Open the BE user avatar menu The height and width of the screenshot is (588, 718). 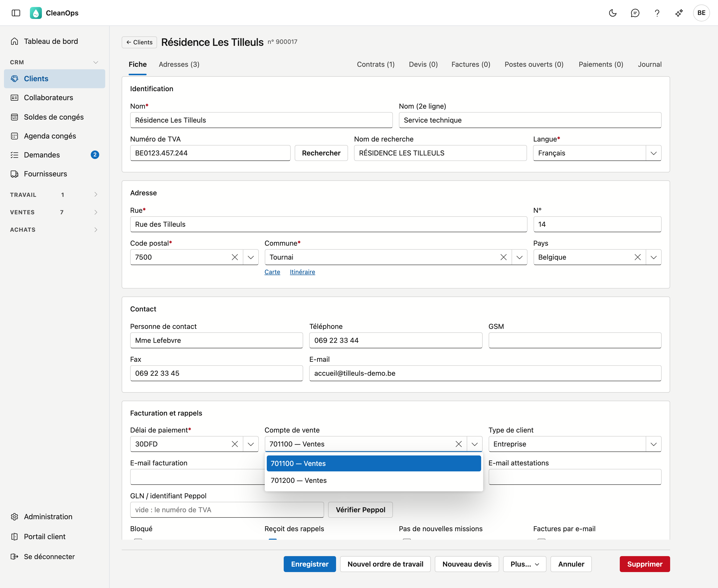701,13
